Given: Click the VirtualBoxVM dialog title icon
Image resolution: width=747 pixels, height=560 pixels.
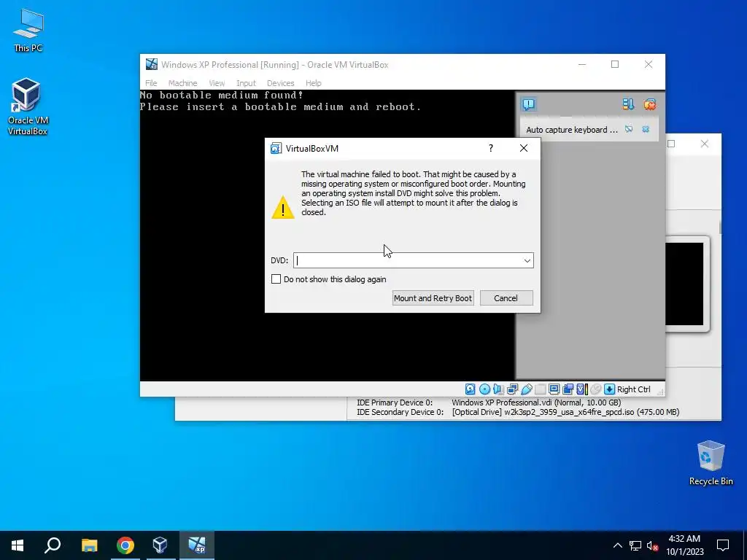Looking at the screenshot, I should [x=276, y=148].
